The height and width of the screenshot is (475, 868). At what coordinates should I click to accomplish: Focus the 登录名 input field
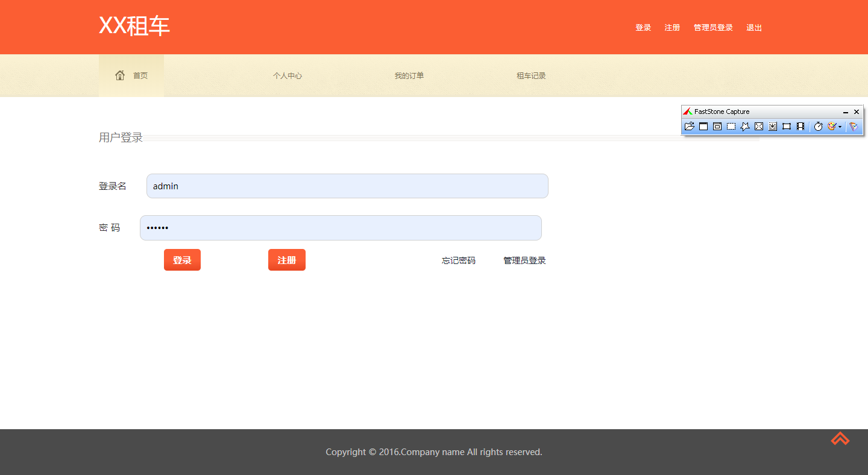tap(347, 186)
